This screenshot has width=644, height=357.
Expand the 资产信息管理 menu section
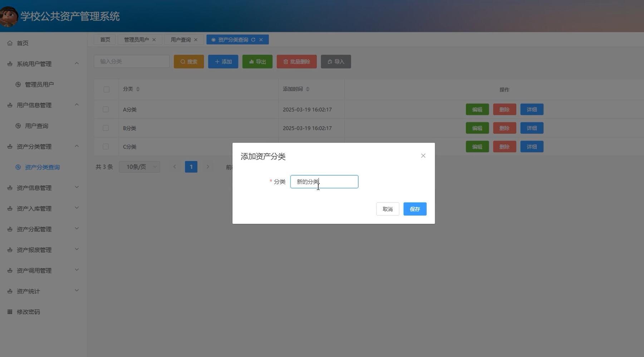[x=76, y=187]
